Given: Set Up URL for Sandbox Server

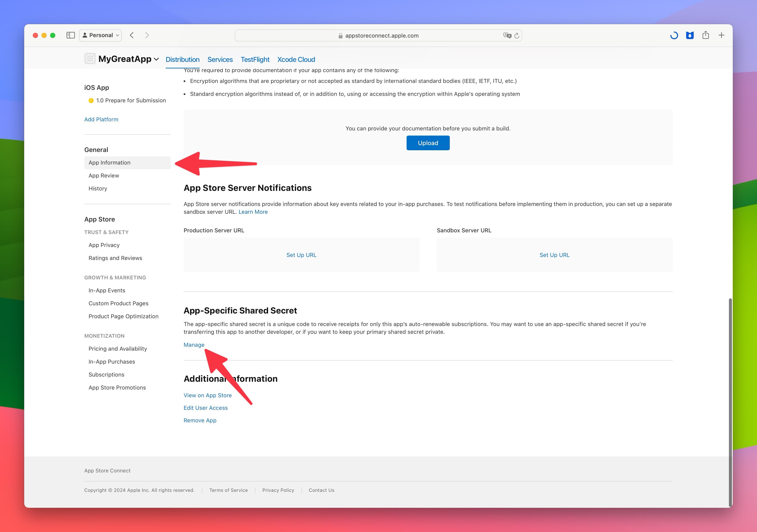Looking at the screenshot, I should click(x=555, y=255).
